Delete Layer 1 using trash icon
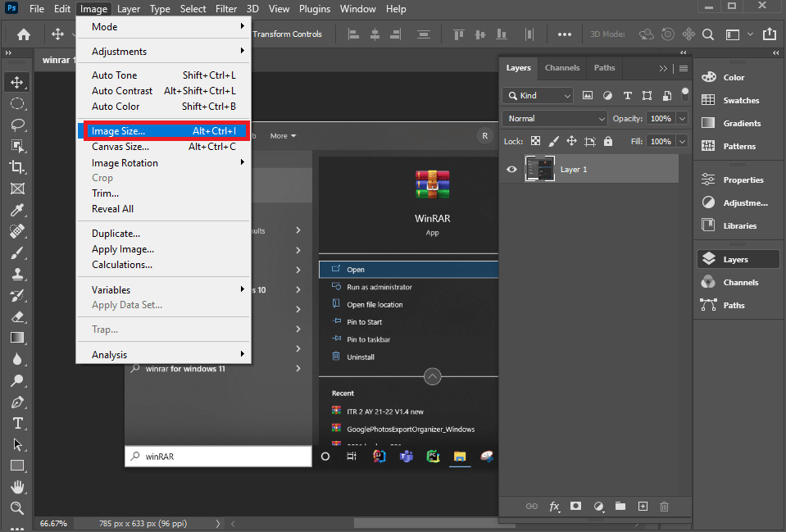The image size is (786, 532). tap(664, 507)
